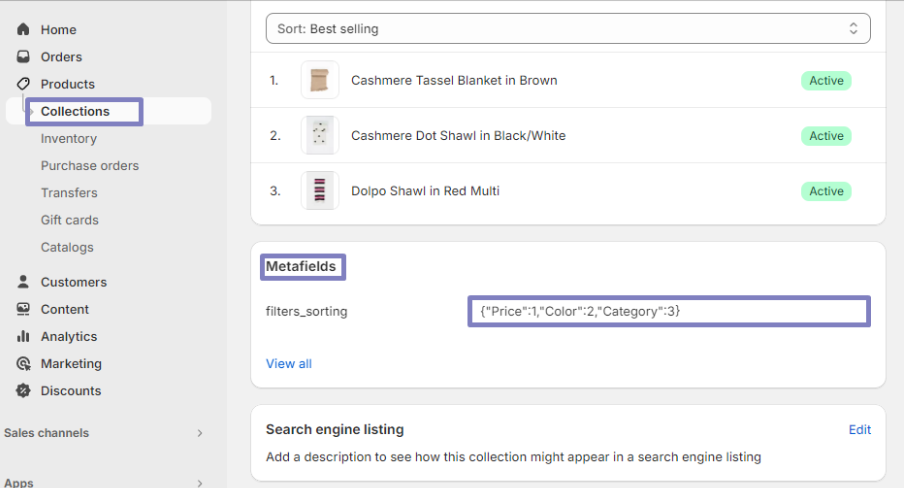Click the Marketing target icon
The height and width of the screenshot is (488, 908).
pyautogui.click(x=23, y=364)
